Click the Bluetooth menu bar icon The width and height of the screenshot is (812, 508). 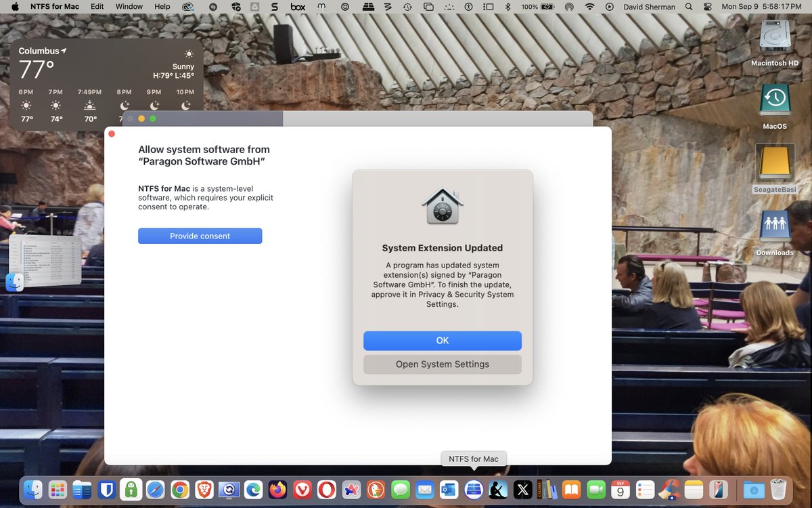coord(508,7)
